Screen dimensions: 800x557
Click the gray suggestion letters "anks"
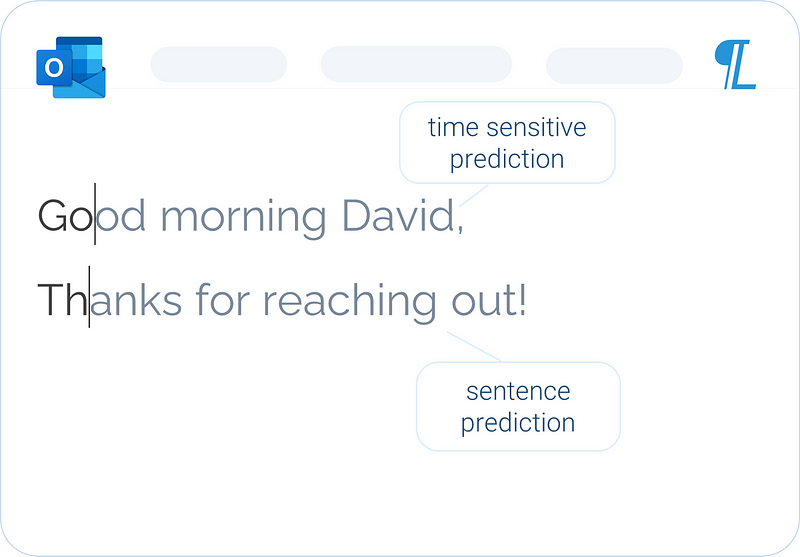click(x=136, y=299)
